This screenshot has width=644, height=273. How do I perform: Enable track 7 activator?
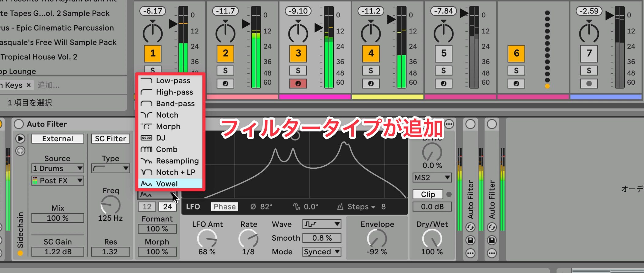589,53
